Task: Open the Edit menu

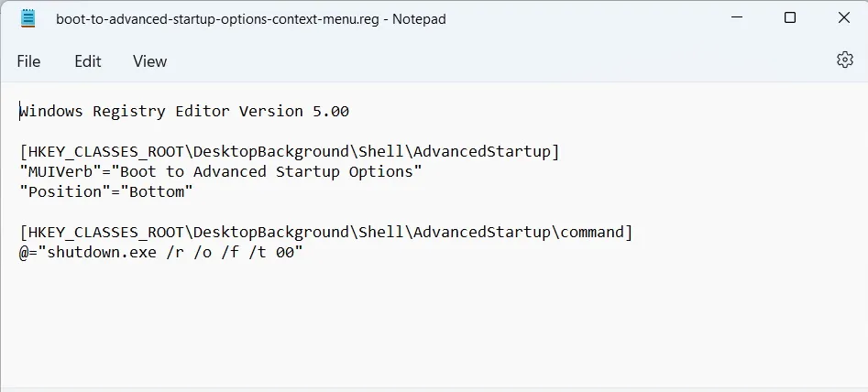Action: pos(88,61)
